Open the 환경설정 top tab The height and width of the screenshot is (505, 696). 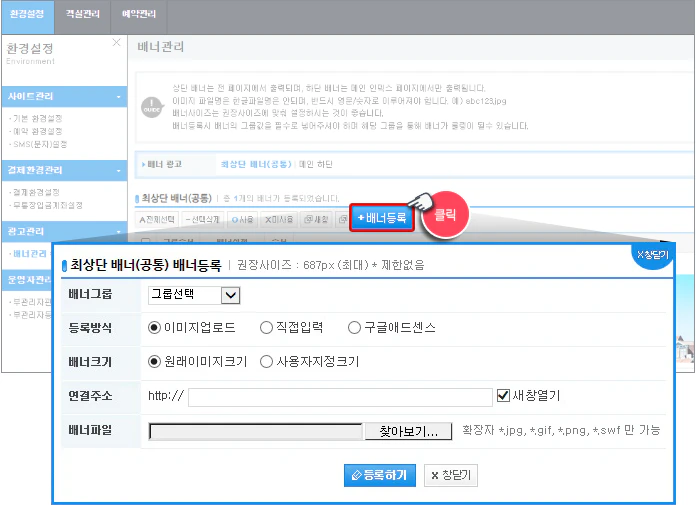pyautogui.click(x=28, y=17)
